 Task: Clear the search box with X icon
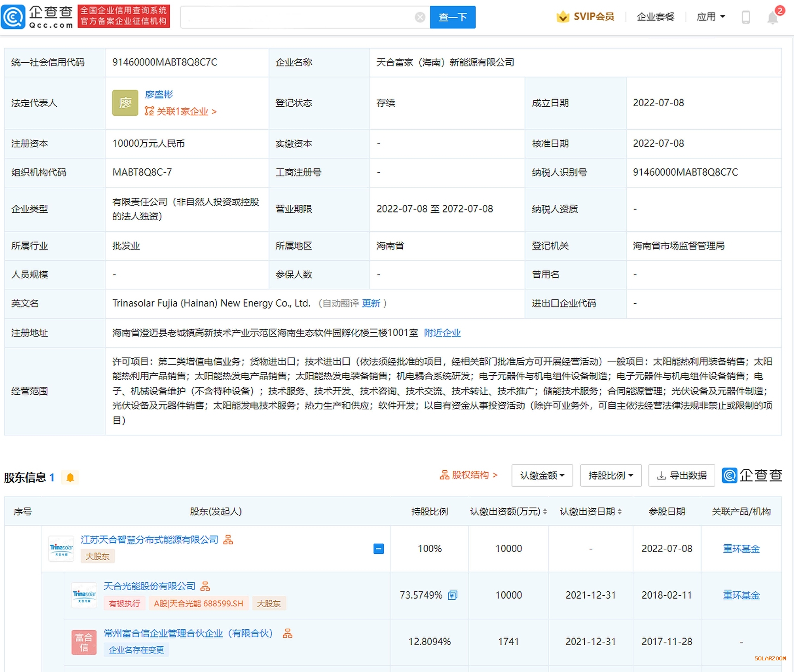(420, 17)
